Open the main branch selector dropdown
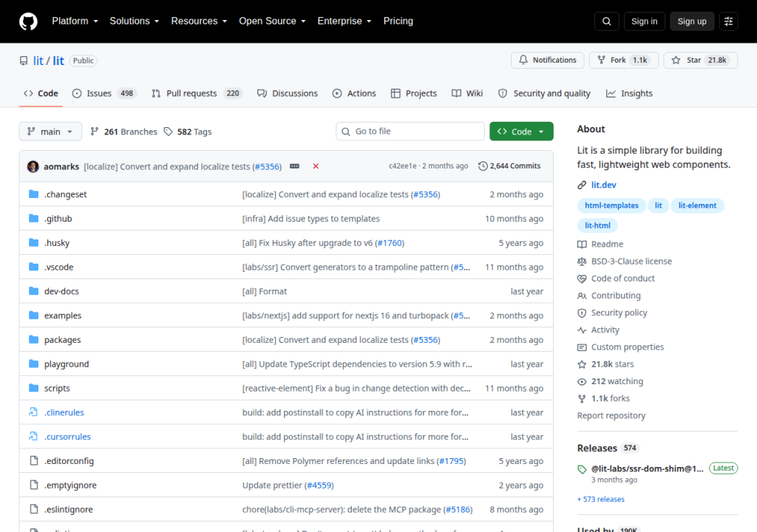The height and width of the screenshot is (532, 757). (x=50, y=132)
